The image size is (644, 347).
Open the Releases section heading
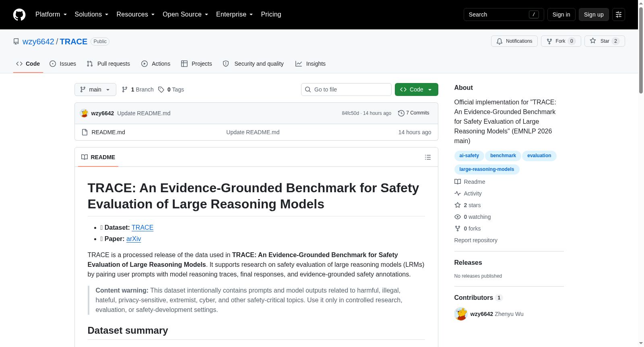[468, 262]
